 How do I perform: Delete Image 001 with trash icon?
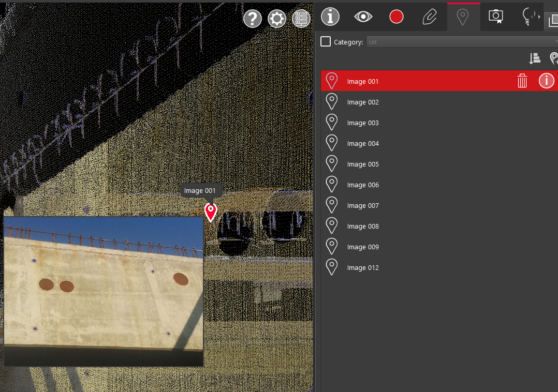(x=522, y=81)
